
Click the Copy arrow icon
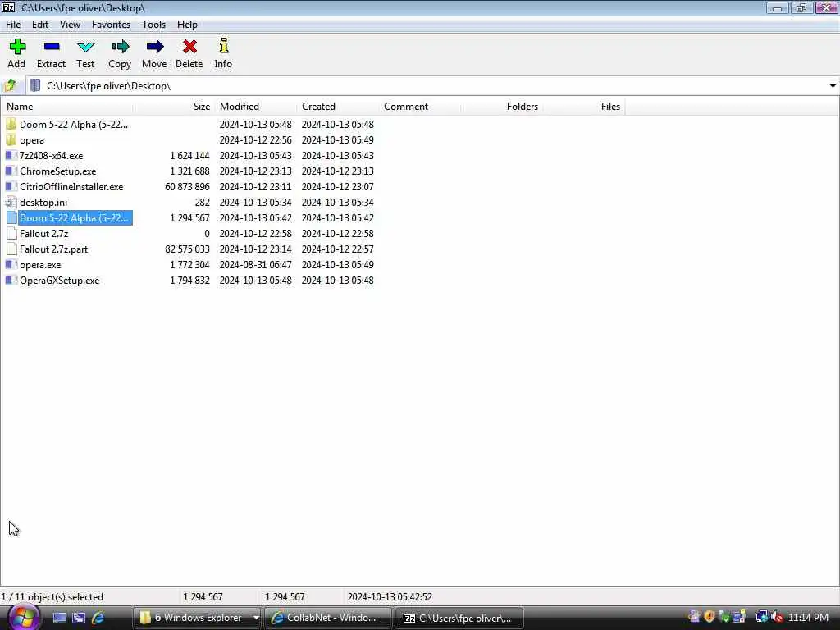(x=120, y=47)
